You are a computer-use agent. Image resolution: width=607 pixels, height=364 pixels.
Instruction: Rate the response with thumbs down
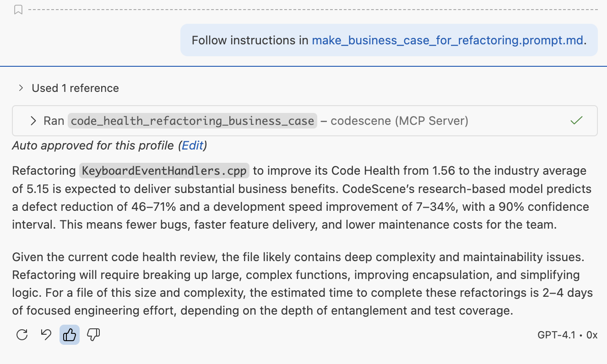tap(93, 335)
